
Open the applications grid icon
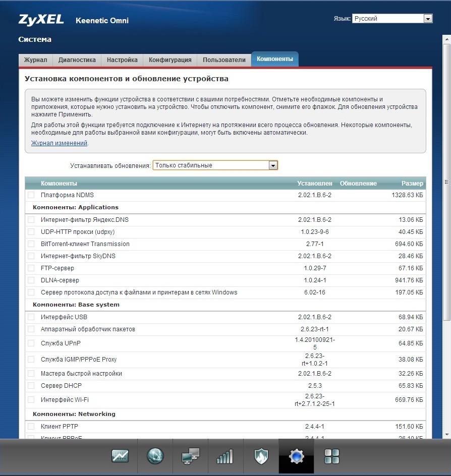[x=331, y=456]
